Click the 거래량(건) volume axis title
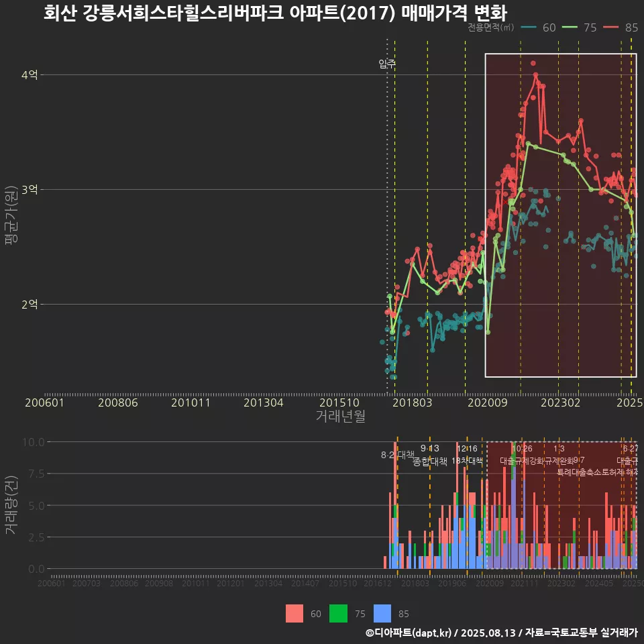644x644 pixels. (x=11, y=505)
